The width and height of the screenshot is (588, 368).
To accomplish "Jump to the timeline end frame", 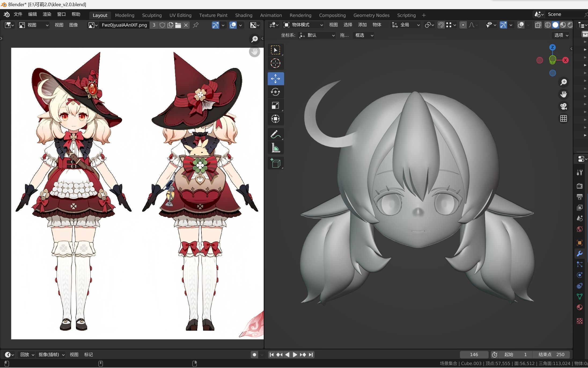I will pyautogui.click(x=311, y=355).
